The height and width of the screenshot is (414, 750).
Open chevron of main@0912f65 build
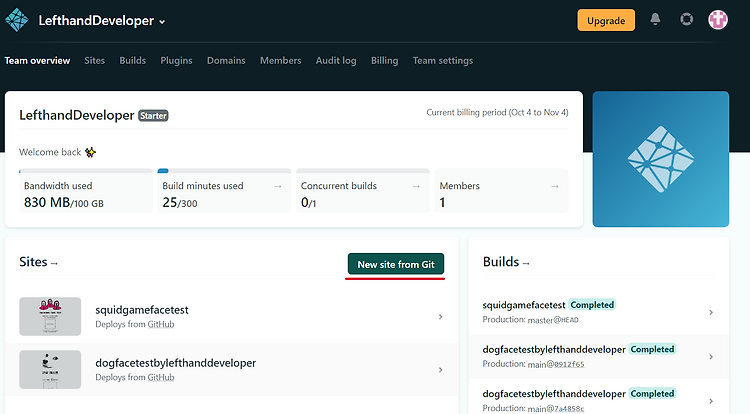tap(711, 357)
